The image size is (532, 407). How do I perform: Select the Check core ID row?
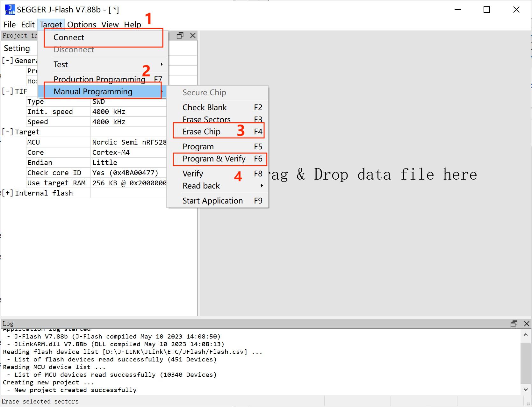97,173
